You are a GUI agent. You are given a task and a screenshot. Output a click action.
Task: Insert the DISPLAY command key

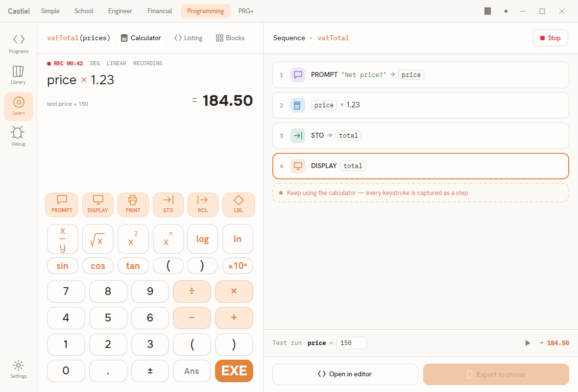97,205
